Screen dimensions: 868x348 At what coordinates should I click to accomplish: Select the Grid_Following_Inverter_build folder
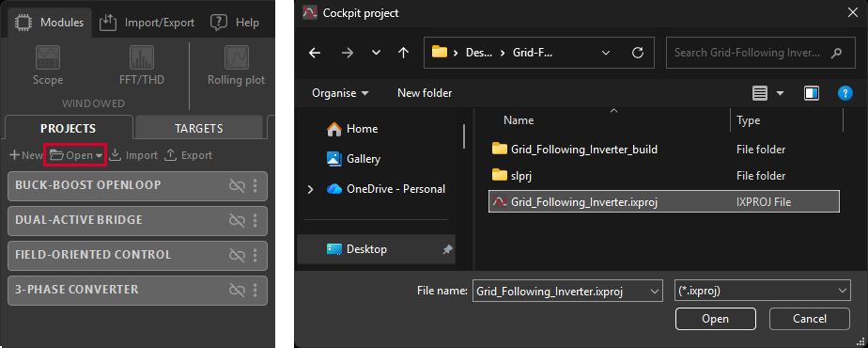(x=664, y=149)
